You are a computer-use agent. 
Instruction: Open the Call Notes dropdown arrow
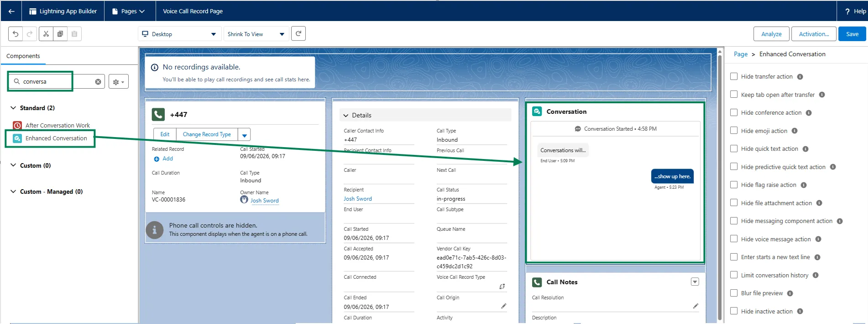click(695, 282)
